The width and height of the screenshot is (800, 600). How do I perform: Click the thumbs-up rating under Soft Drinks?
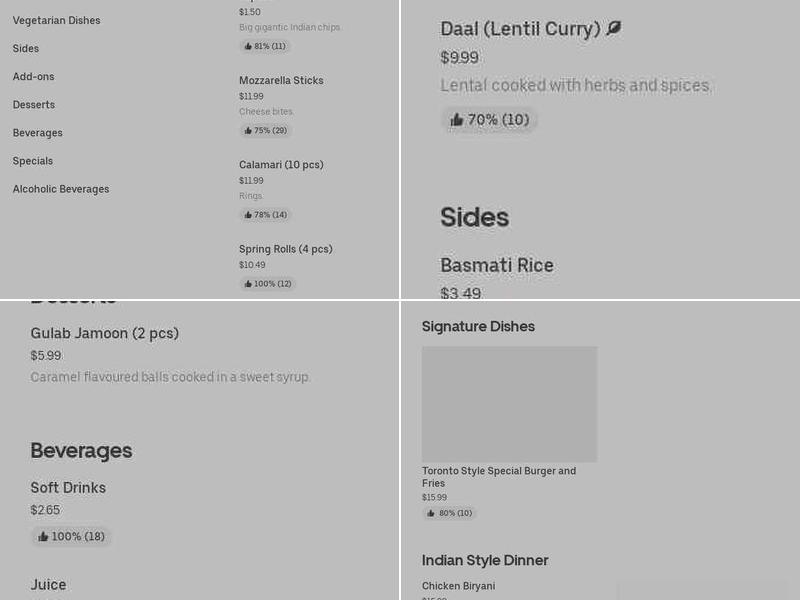point(71,536)
